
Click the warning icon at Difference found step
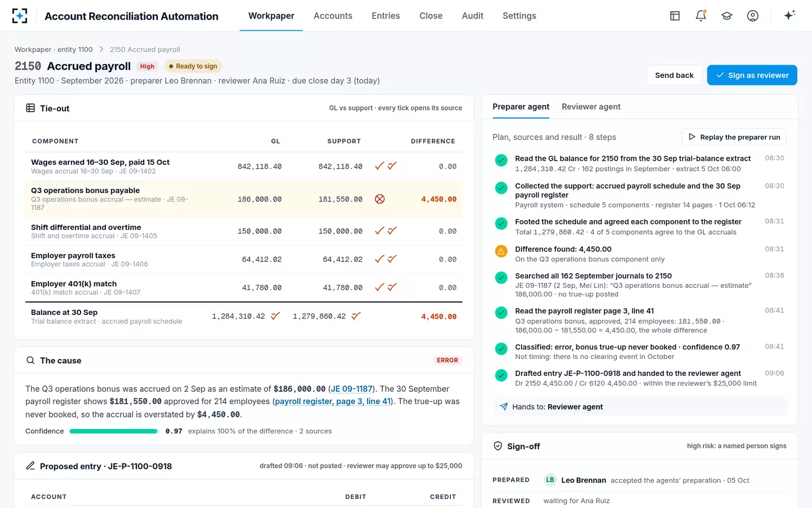point(501,251)
